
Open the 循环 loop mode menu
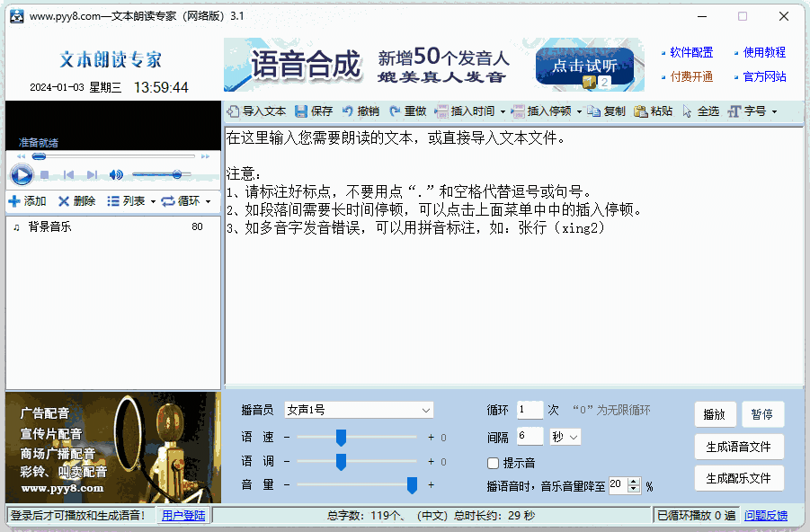[x=186, y=201]
